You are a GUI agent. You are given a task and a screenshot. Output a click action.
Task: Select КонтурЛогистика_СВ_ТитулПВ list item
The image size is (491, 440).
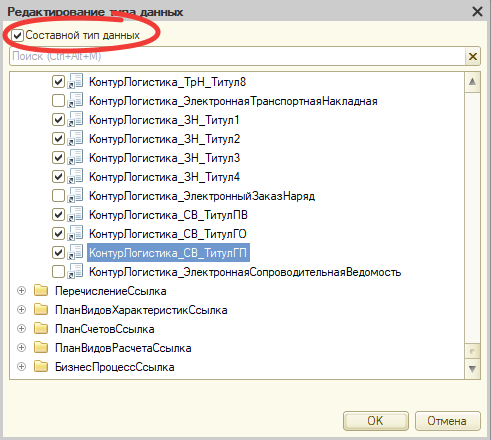(x=168, y=215)
